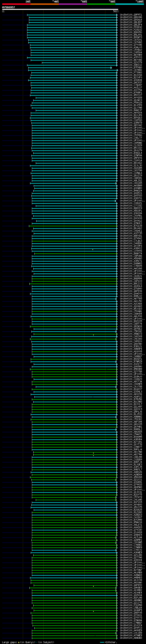Click the cyan ~100% identity legend segment
The image size is (146, 644).
point(130,4)
